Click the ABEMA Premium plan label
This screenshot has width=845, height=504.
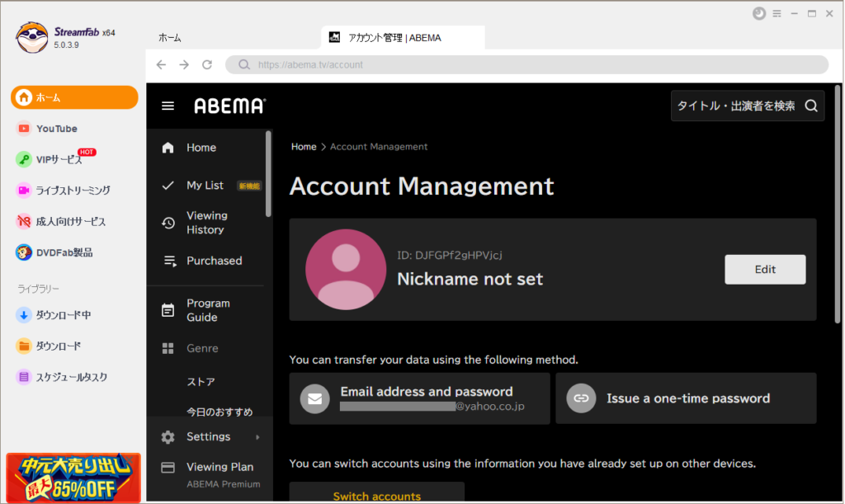(224, 484)
